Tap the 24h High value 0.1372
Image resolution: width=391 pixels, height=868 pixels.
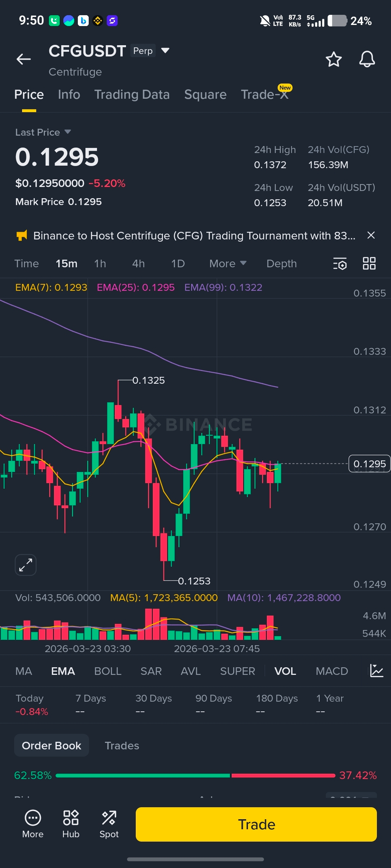point(270,165)
